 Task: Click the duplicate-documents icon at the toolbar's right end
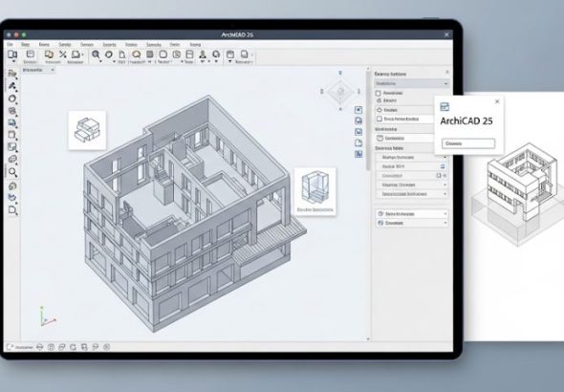244,54
